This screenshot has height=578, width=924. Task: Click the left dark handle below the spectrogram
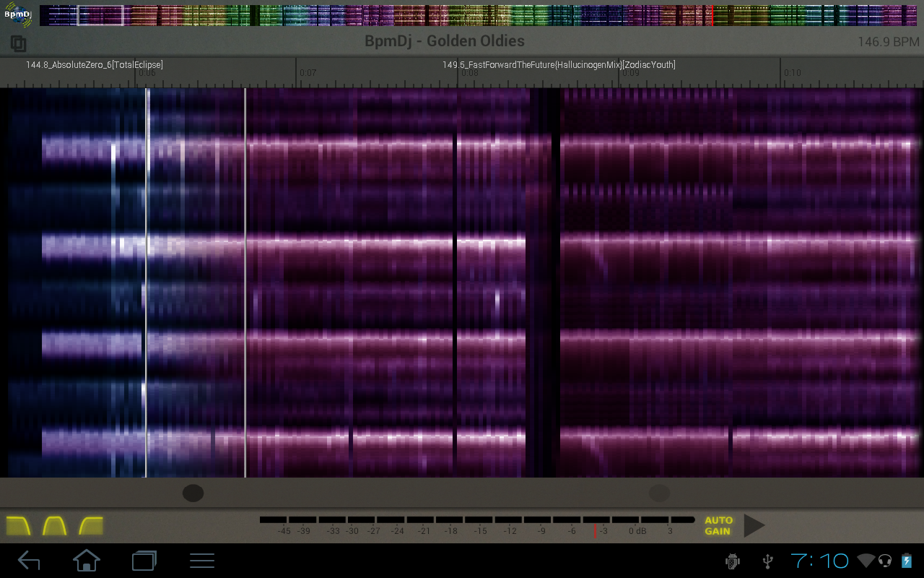point(193,493)
